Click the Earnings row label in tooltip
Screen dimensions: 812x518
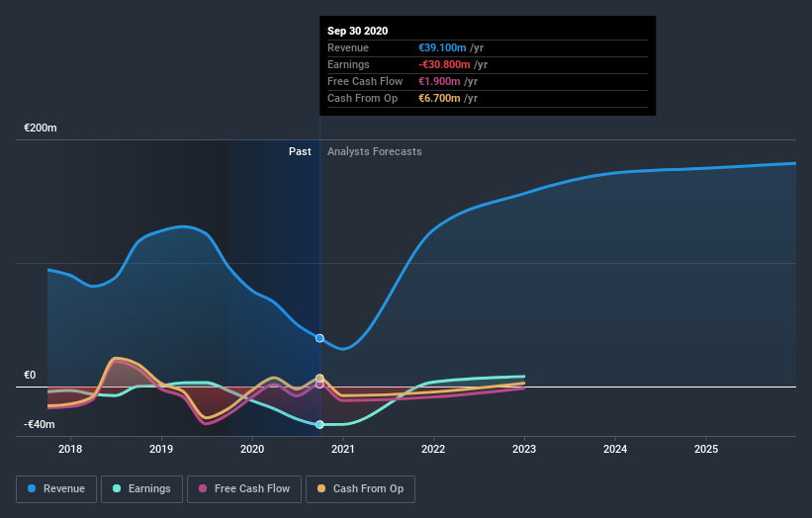(348, 64)
